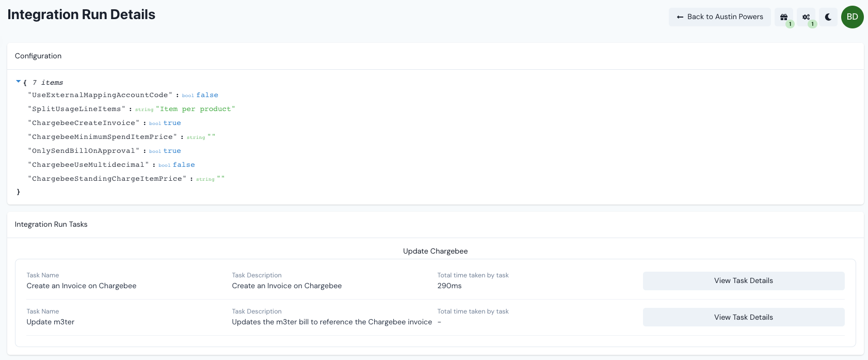Click the Integration Run Details heading

pos(82,14)
